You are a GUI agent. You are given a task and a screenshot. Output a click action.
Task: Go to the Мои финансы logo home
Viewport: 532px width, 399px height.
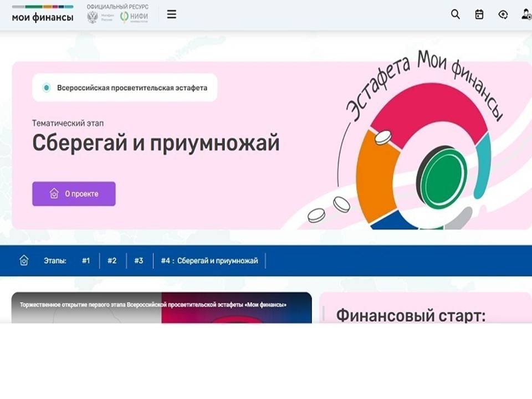(x=43, y=14)
